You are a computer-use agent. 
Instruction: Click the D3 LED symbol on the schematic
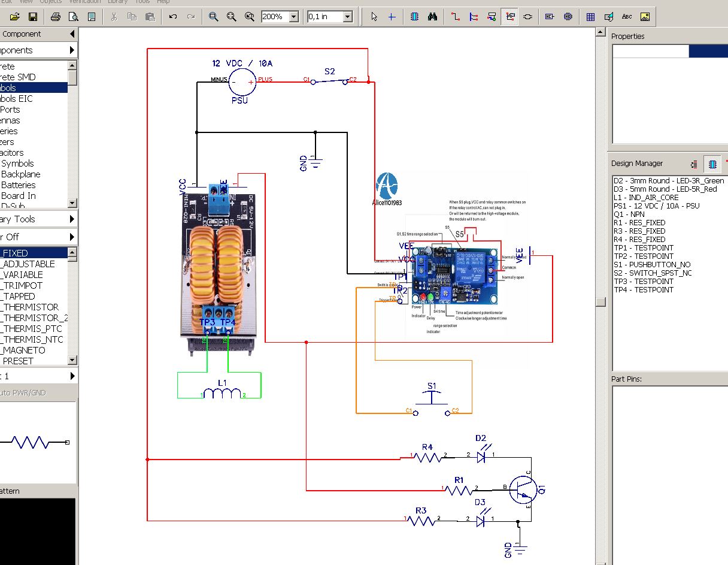pos(481,517)
